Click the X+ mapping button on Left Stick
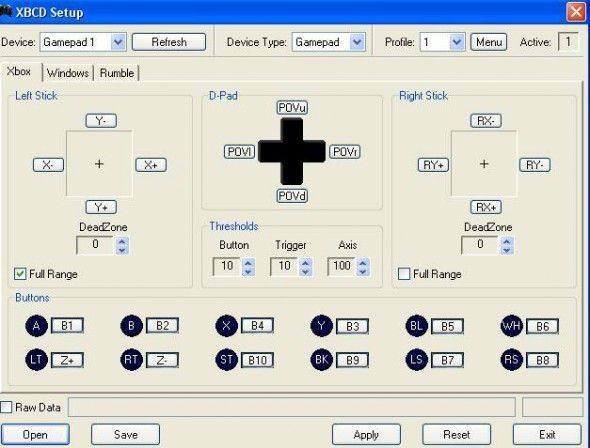The height and width of the screenshot is (448, 590). 151,165
